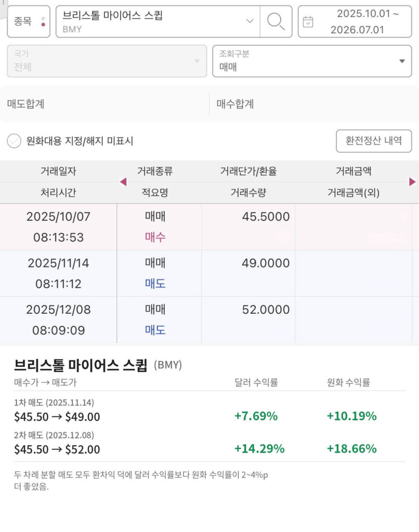Screen dimensions: 419x532
Task: Click the 08:11:12 processing time
Action: coord(58,284)
